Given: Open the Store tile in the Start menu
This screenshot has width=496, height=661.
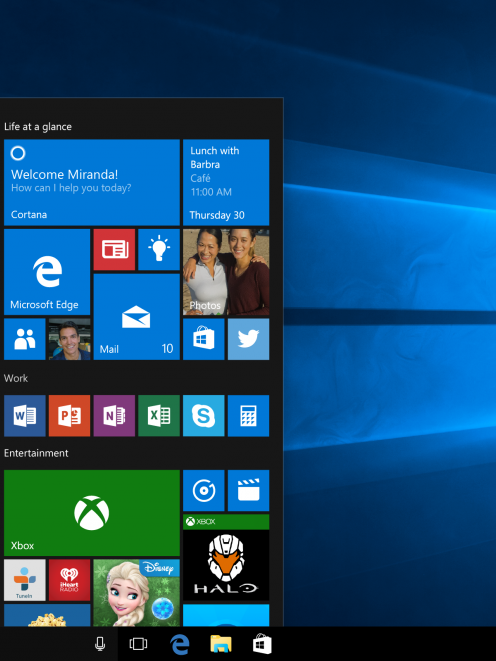Looking at the screenshot, I should pyautogui.click(x=204, y=339).
